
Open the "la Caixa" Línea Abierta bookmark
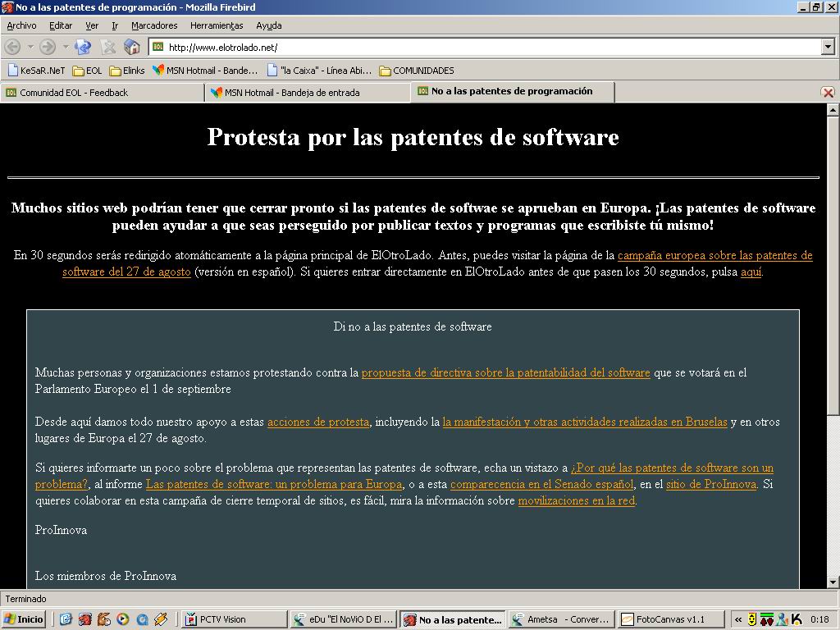[x=319, y=71]
